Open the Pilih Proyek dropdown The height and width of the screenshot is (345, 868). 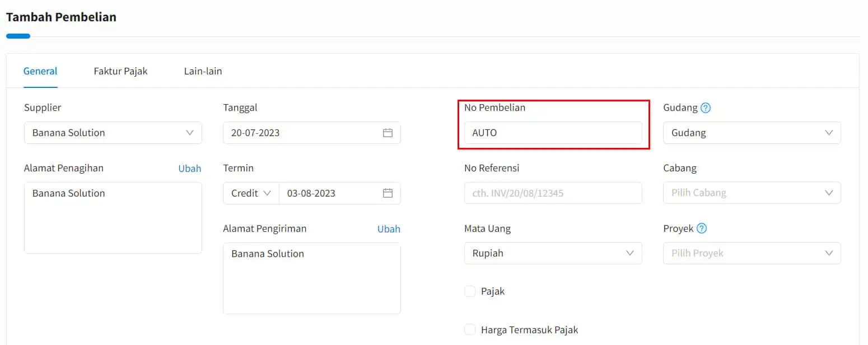point(752,253)
